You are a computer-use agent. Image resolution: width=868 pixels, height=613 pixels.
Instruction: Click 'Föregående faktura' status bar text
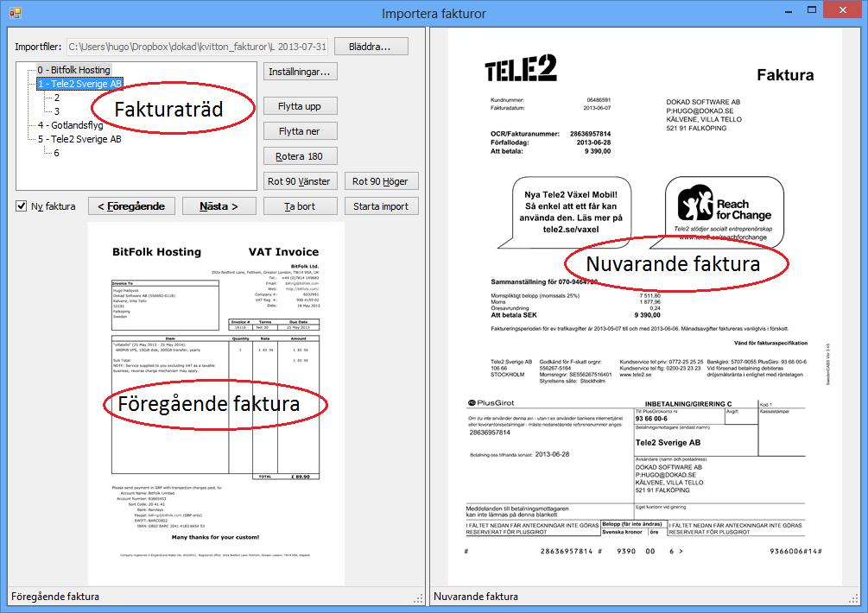pyautogui.click(x=55, y=597)
